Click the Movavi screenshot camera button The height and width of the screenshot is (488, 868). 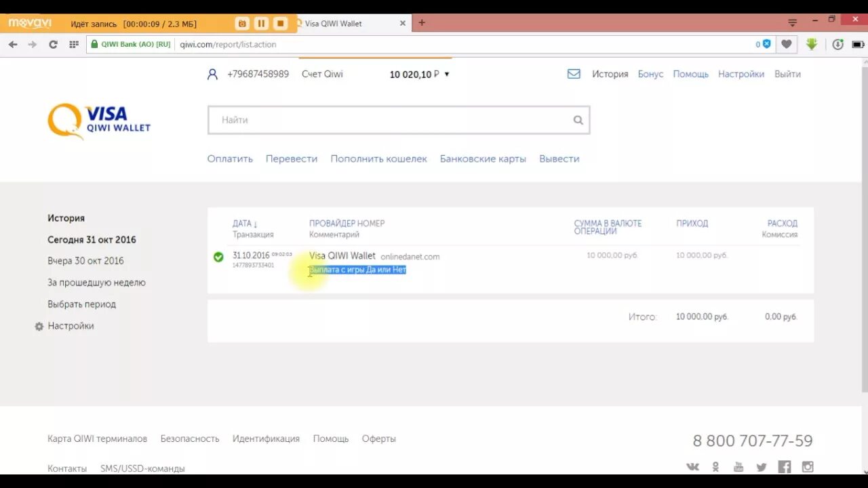242,24
